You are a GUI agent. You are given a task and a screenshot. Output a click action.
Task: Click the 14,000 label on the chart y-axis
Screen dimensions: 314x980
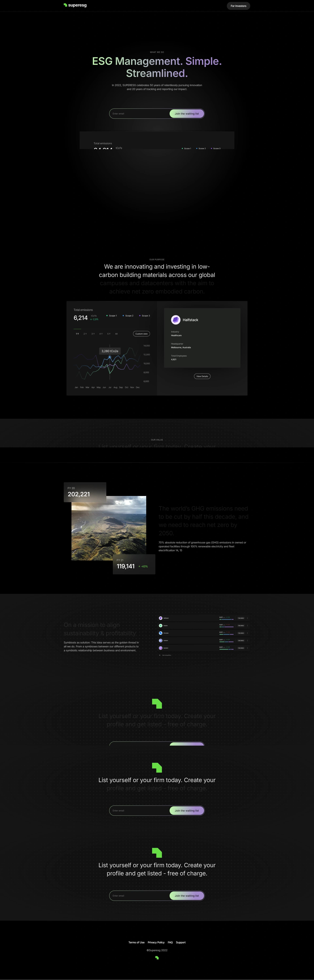coord(147,346)
